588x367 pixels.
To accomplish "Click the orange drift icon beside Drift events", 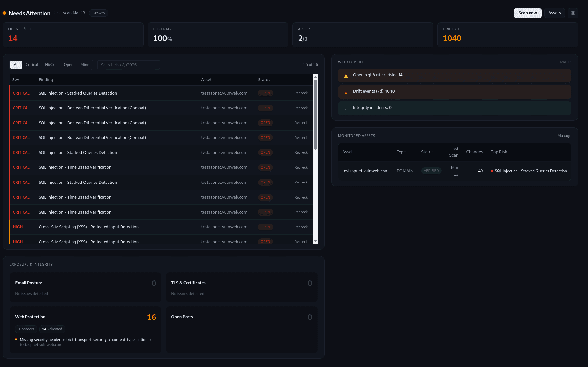I will (x=346, y=92).
